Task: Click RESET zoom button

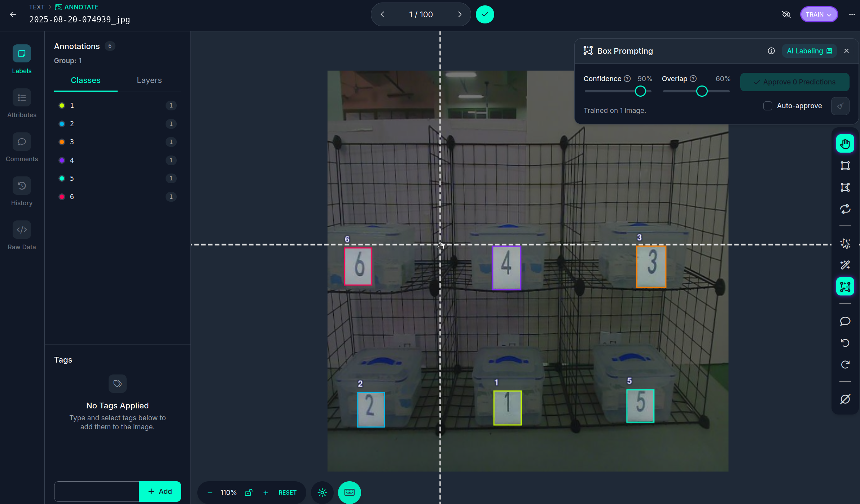Action: click(x=287, y=492)
